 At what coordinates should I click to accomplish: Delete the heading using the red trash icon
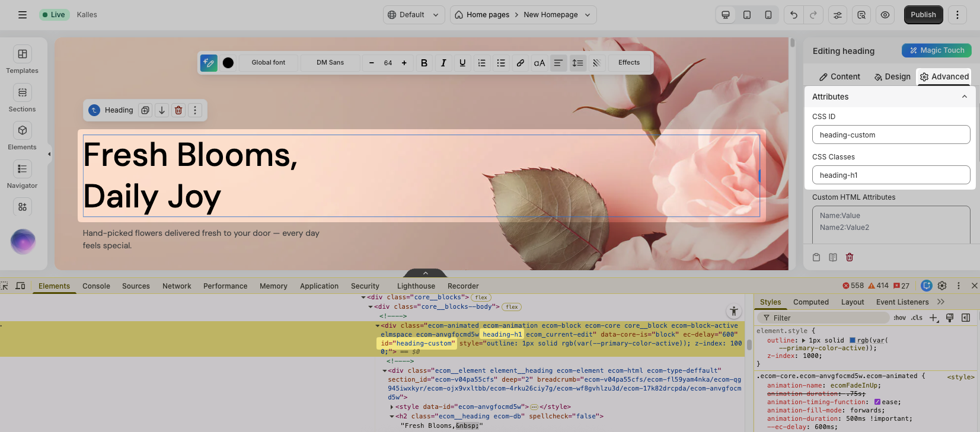click(178, 110)
